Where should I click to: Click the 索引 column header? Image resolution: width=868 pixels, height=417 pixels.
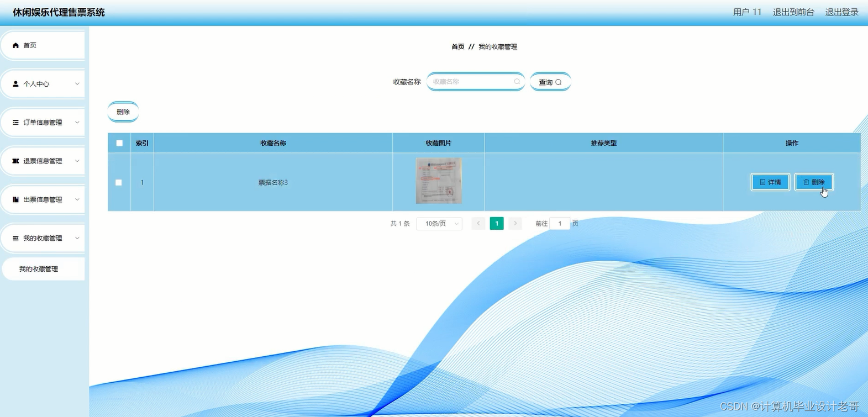point(142,143)
